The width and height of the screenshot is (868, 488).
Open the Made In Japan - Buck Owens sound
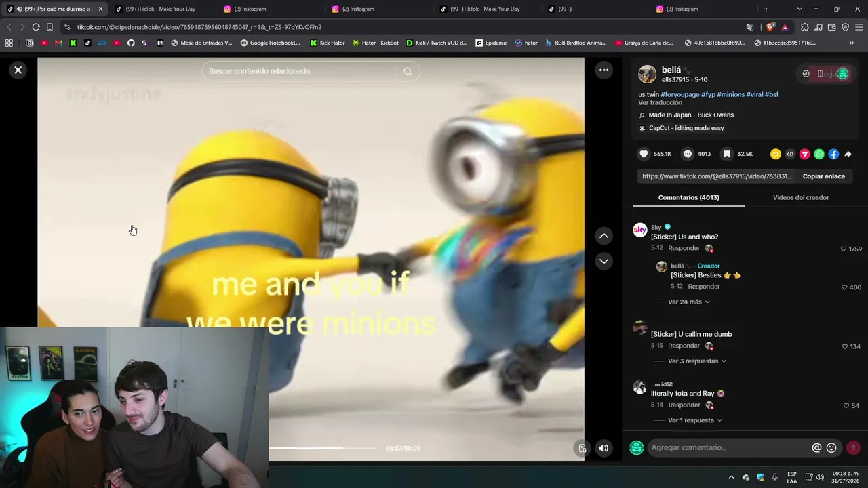coord(691,115)
